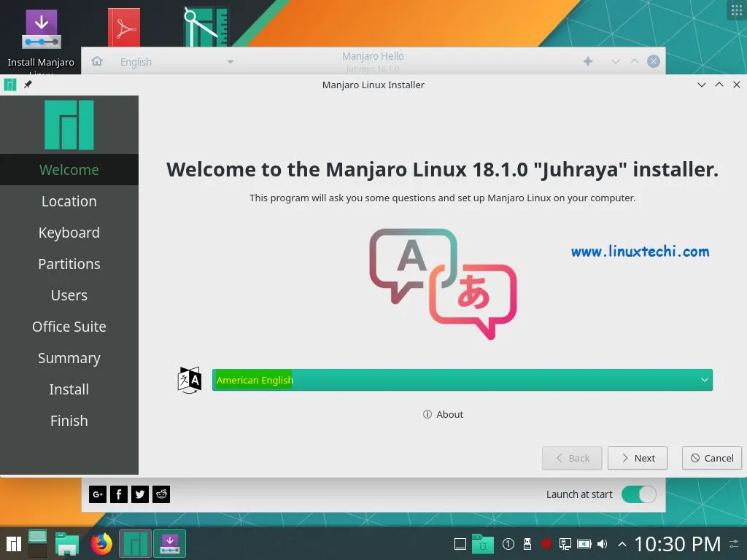Click the pin icon in the installer titlebar
This screenshot has width=747, height=560.
tap(27, 84)
